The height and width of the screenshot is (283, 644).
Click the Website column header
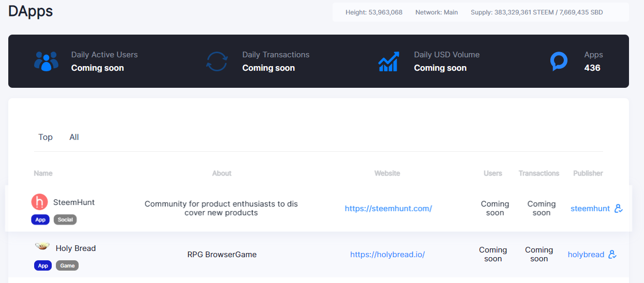(387, 174)
